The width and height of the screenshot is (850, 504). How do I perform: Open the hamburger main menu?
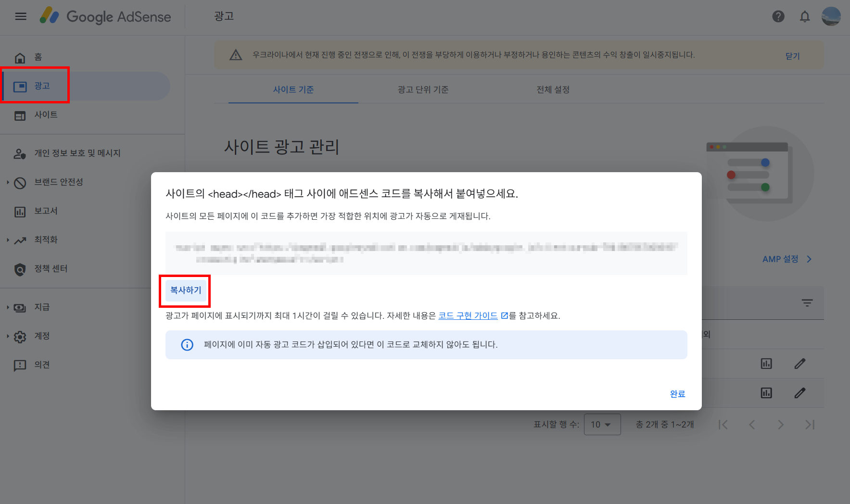coord(21,16)
